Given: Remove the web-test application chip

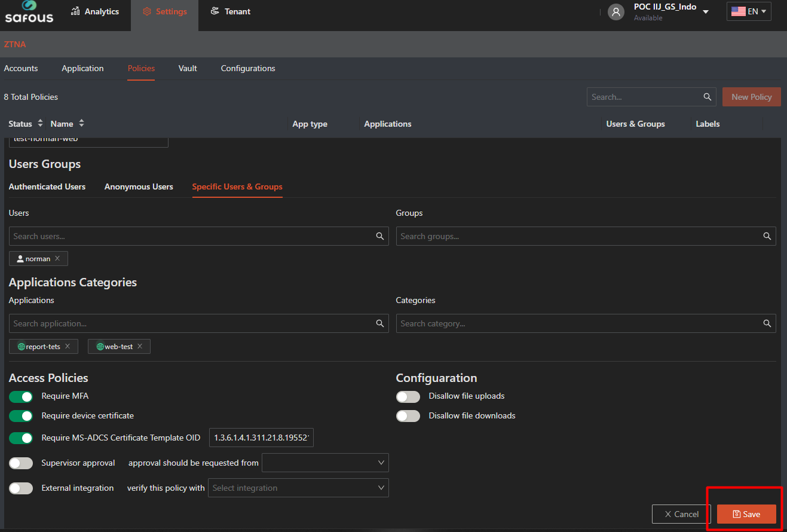Looking at the screenshot, I should pos(140,347).
